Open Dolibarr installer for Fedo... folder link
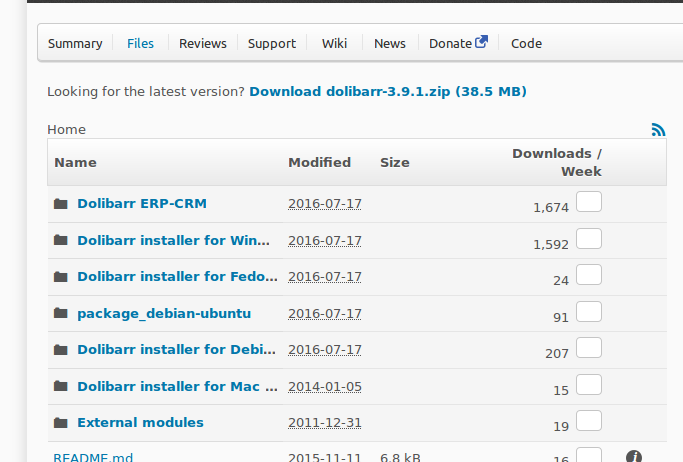 pos(177,277)
